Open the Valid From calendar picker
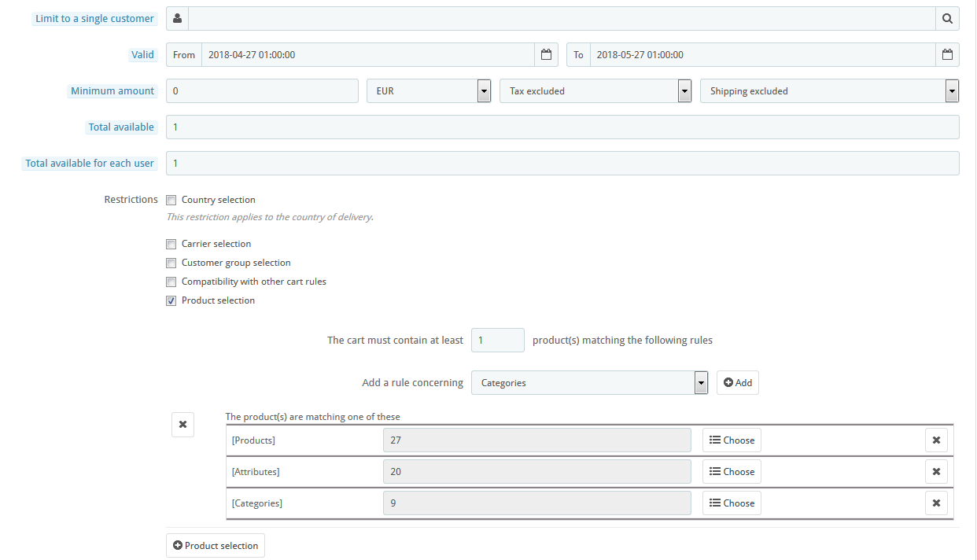The image size is (977, 560). pyautogui.click(x=546, y=55)
